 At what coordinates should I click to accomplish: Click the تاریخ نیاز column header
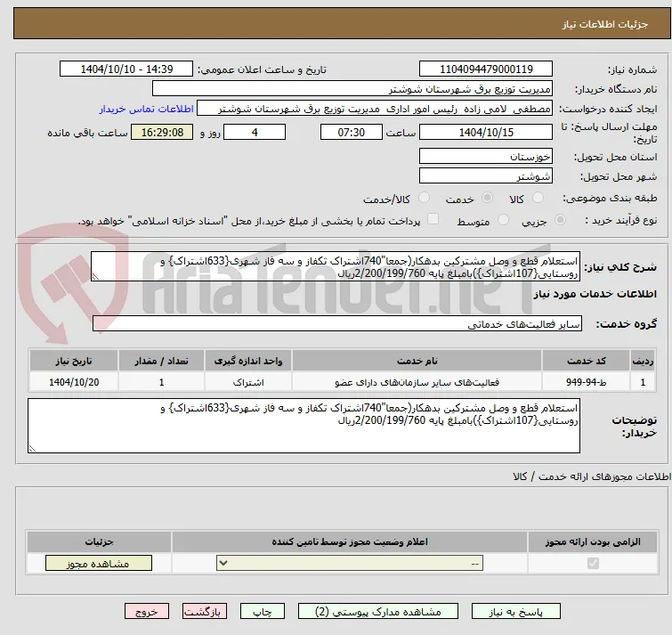(74, 361)
